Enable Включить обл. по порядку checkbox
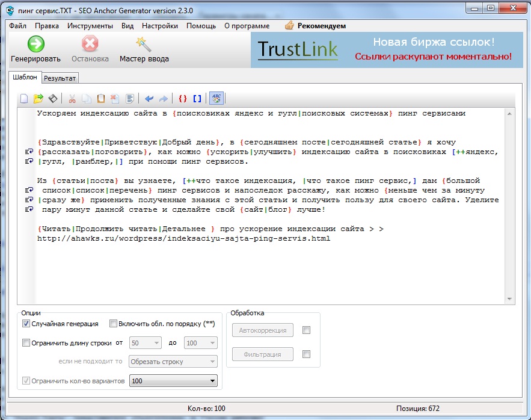This screenshot has width=531, height=420. point(113,324)
